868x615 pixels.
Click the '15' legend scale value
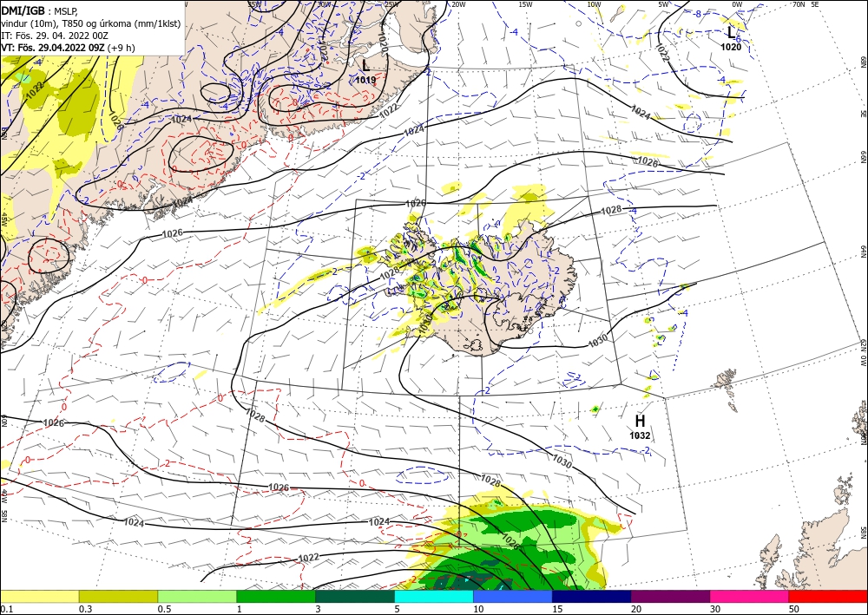click(557, 609)
